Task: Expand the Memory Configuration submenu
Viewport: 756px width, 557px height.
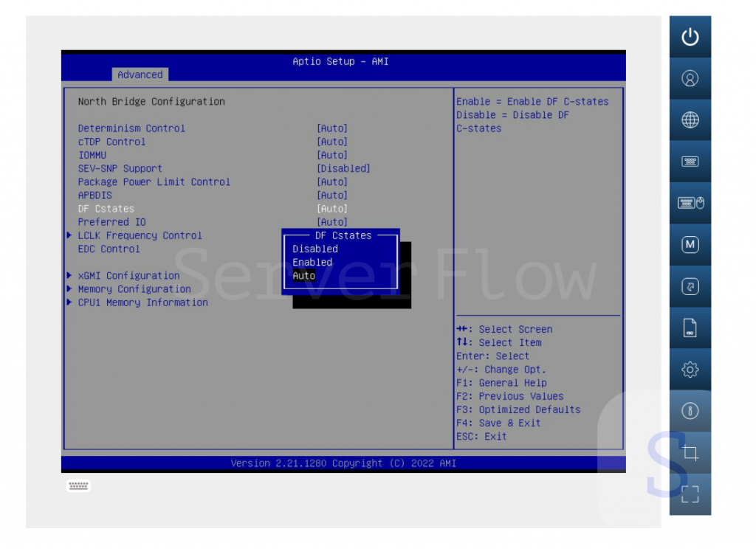Action: 134,289
